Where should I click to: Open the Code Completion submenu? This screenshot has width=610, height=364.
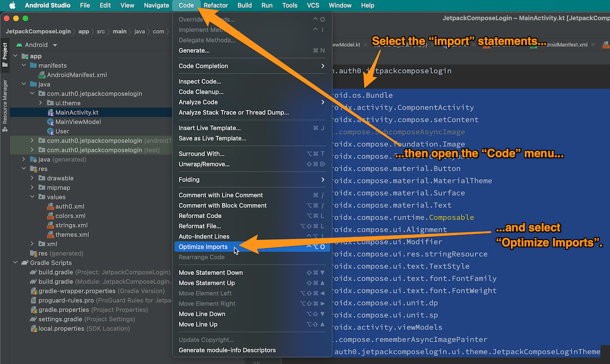click(252, 66)
